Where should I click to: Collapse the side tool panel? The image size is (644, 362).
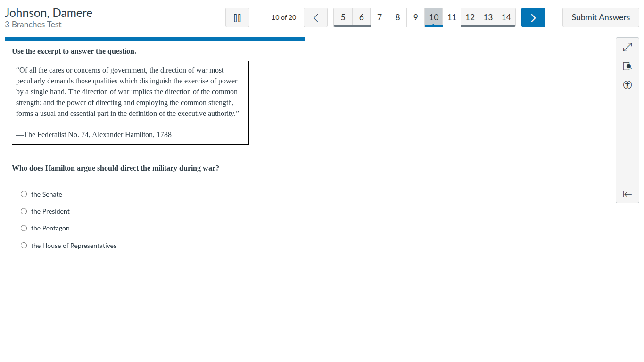627,194
